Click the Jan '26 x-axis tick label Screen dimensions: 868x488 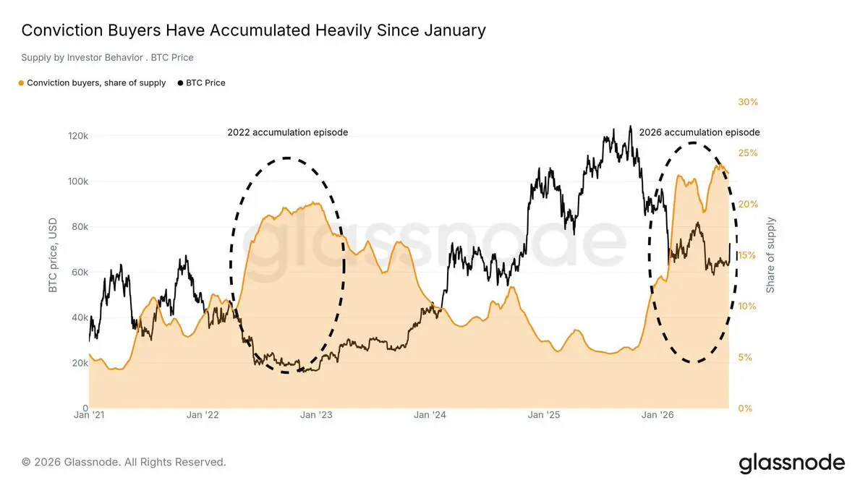[x=658, y=415]
